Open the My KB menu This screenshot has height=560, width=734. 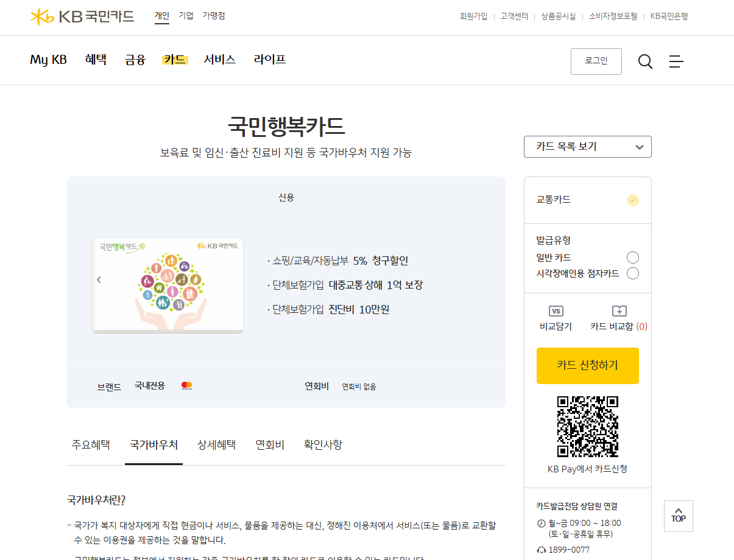tap(49, 60)
